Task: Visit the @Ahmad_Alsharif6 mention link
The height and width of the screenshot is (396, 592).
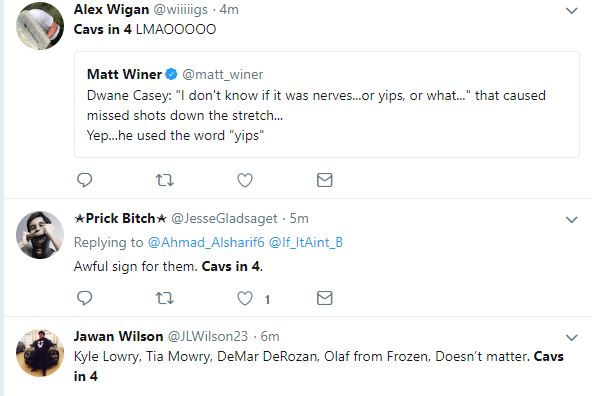Action: click(x=206, y=242)
